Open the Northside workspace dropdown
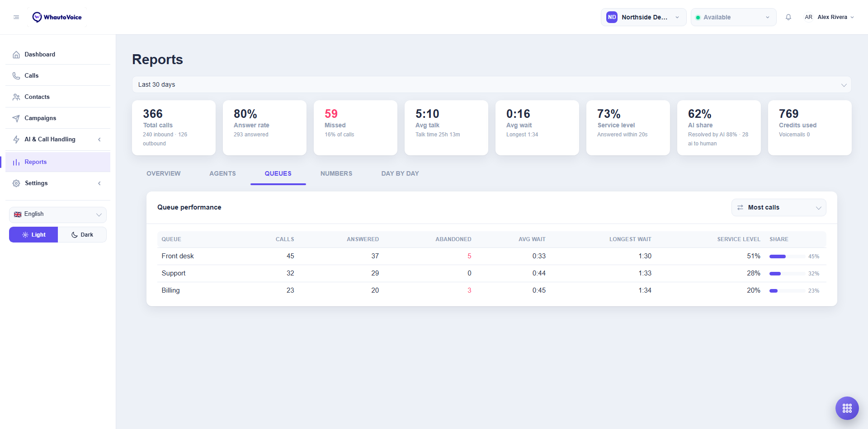868x429 pixels. click(643, 17)
